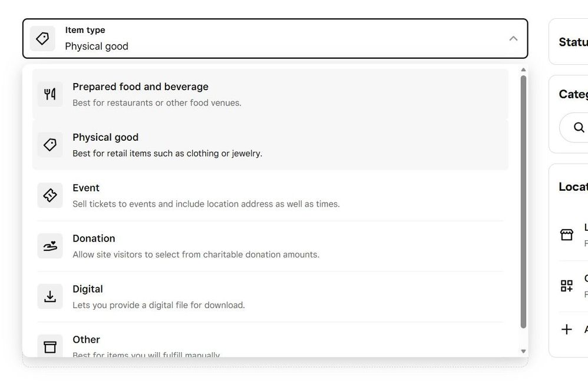Select Prepared food and beverage option

(270, 94)
